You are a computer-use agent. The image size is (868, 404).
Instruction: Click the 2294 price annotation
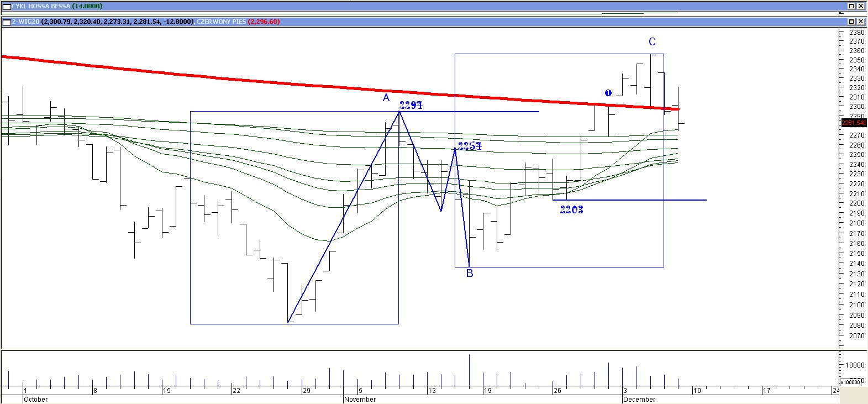pyautogui.click(x=411, y=105)
